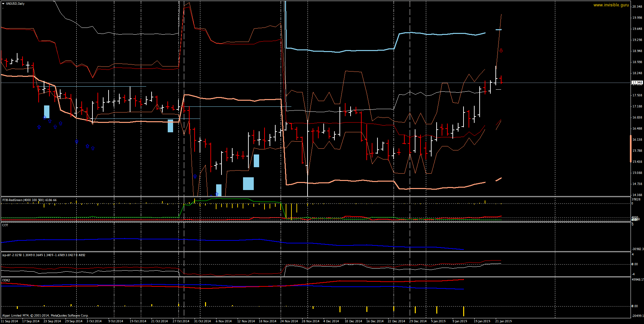
Task: Click the current price label 17.948
Action: (x=637, y=83)
